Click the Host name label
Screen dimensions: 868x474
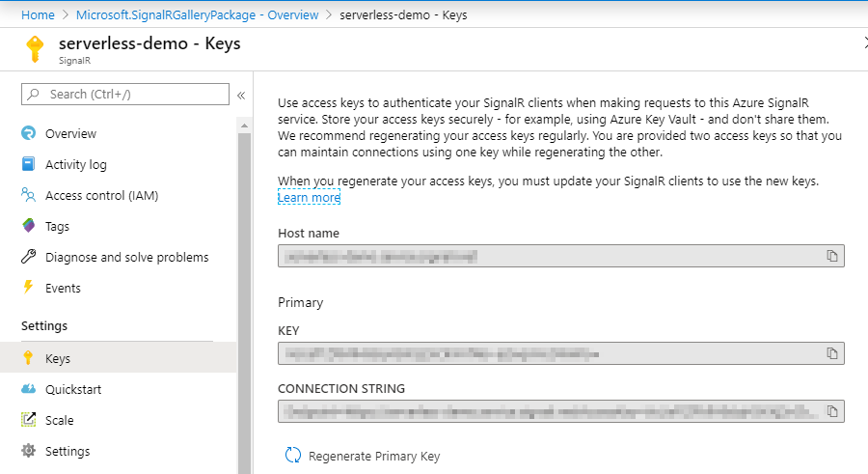[309, 234]
